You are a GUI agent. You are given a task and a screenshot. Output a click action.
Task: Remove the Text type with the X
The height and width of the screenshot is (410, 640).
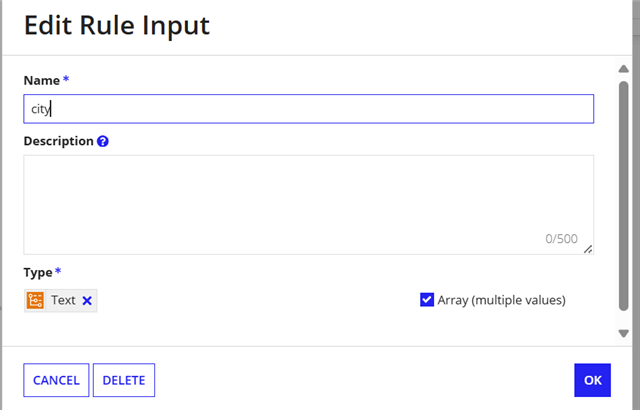click(87, 301)
